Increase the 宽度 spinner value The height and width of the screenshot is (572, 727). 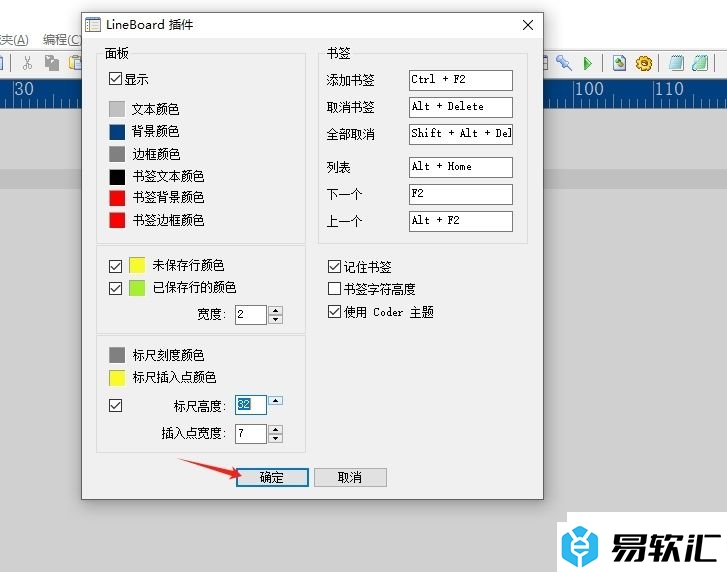tap(275, 310)
